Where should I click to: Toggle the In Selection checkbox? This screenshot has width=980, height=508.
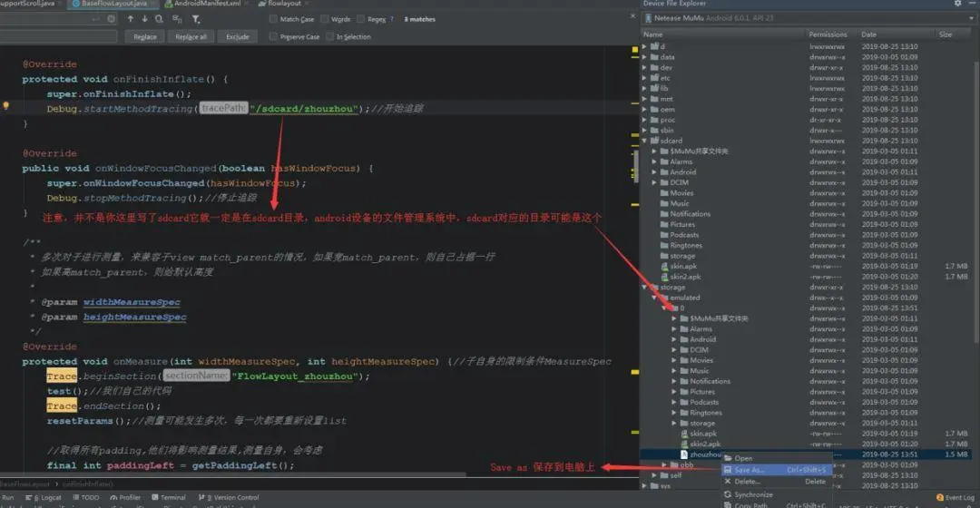click(x=330, y=36)
